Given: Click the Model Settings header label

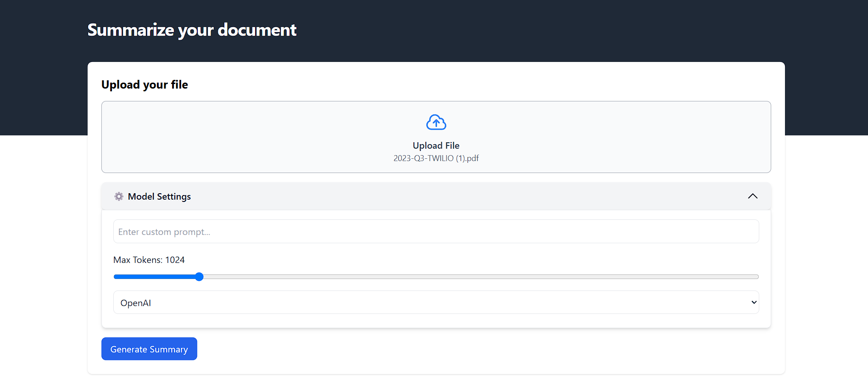Looking at the screenshot, I should coord(159,196).
